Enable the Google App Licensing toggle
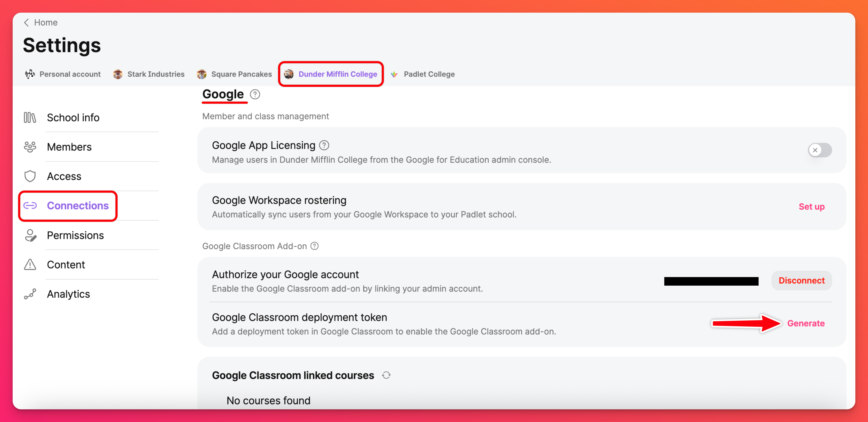Image resolution: width=868 pixels, height=422 pixels. click(x=820, y=150)
